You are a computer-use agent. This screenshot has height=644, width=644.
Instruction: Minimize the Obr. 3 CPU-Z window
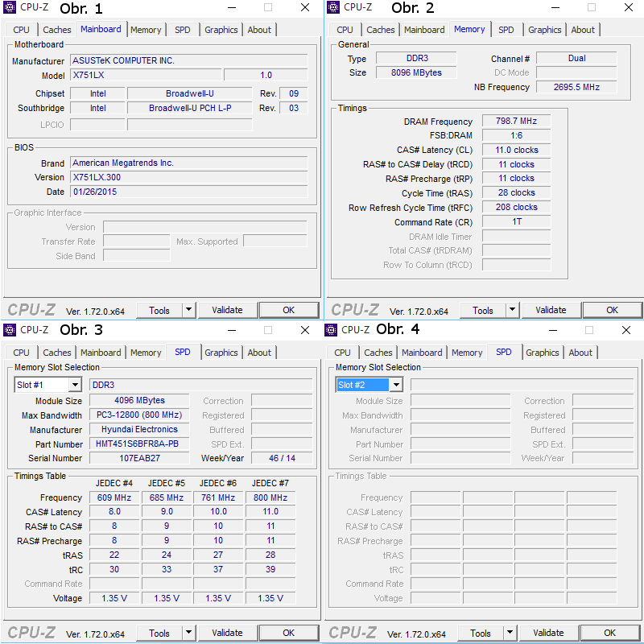point(232,330)
